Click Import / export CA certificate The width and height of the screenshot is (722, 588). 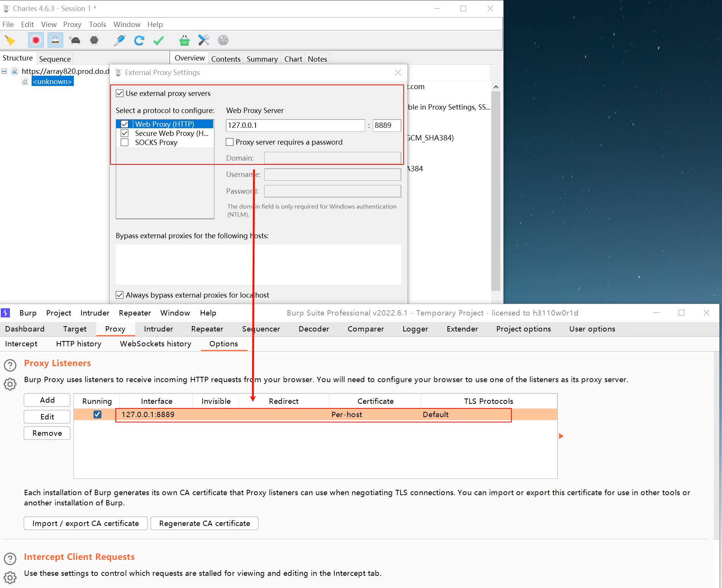[86, 523]
